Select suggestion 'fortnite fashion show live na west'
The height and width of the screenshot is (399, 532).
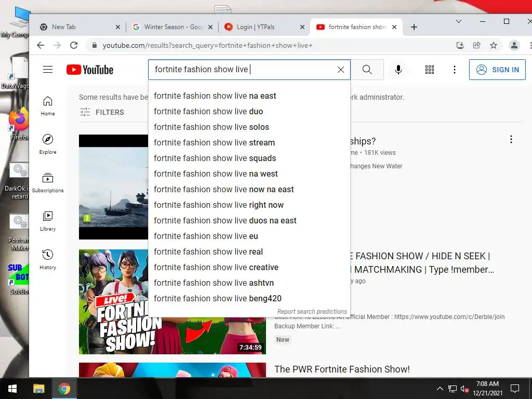(249, 174)
